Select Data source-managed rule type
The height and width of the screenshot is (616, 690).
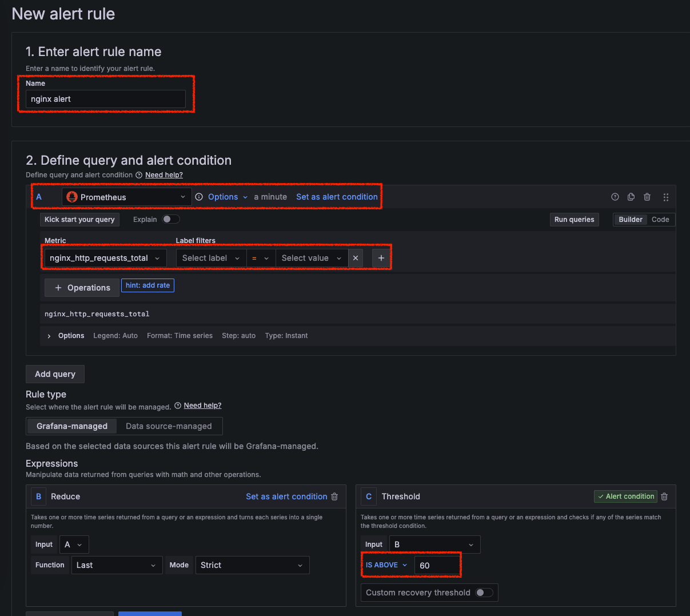coord(169,426)
